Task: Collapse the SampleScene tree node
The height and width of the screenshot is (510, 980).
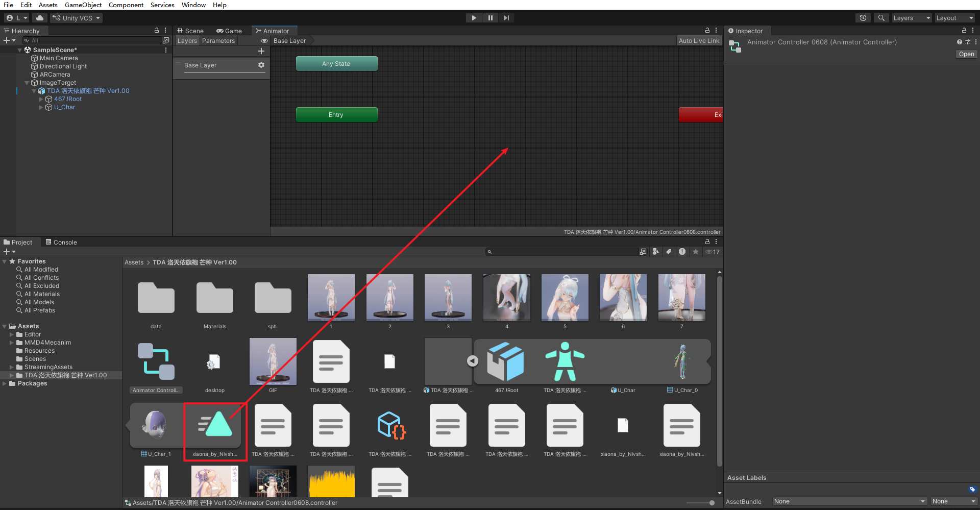Action: pyautogui.click(x=20, y=50)
